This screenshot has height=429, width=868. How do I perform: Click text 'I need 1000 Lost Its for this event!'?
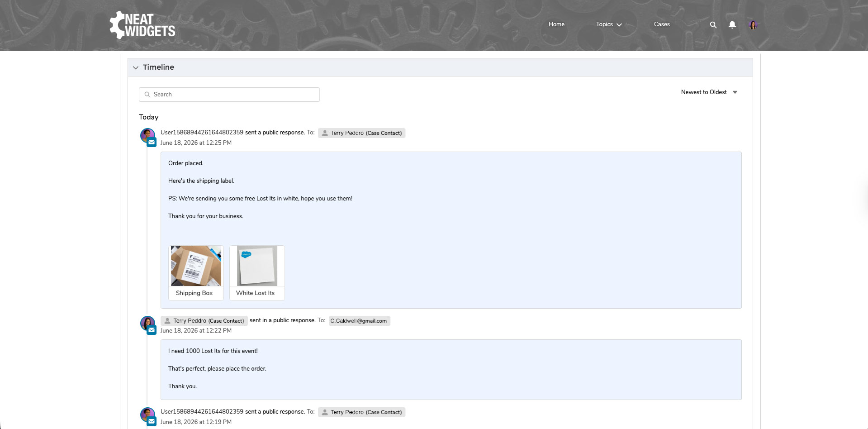(213, 351)
